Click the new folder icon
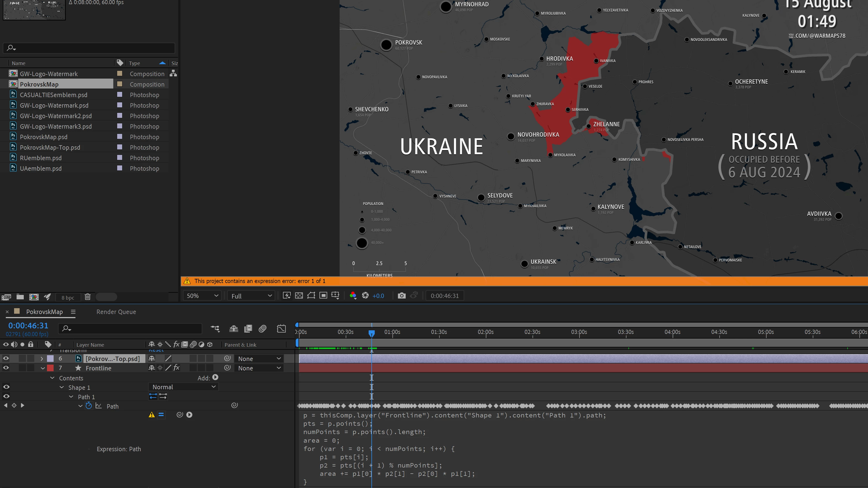Screen dimensions: 868x488 pos(20,297)
